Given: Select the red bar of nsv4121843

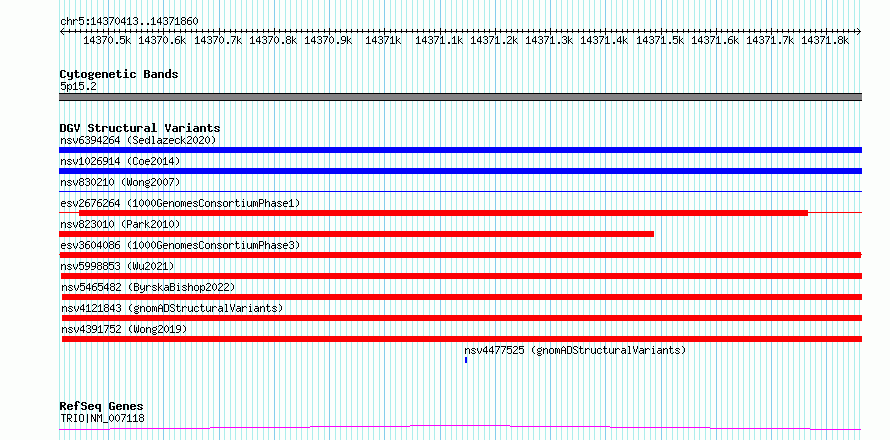Looking at the screenshot, I should pos(462,318).
